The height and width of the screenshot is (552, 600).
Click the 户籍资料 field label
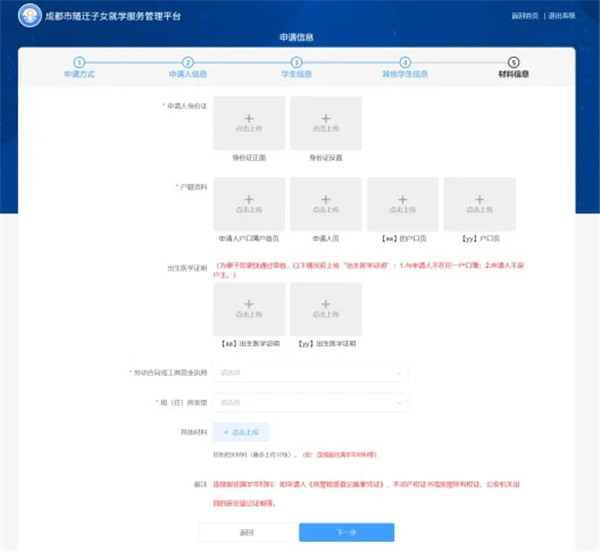[x=193, y=187]
